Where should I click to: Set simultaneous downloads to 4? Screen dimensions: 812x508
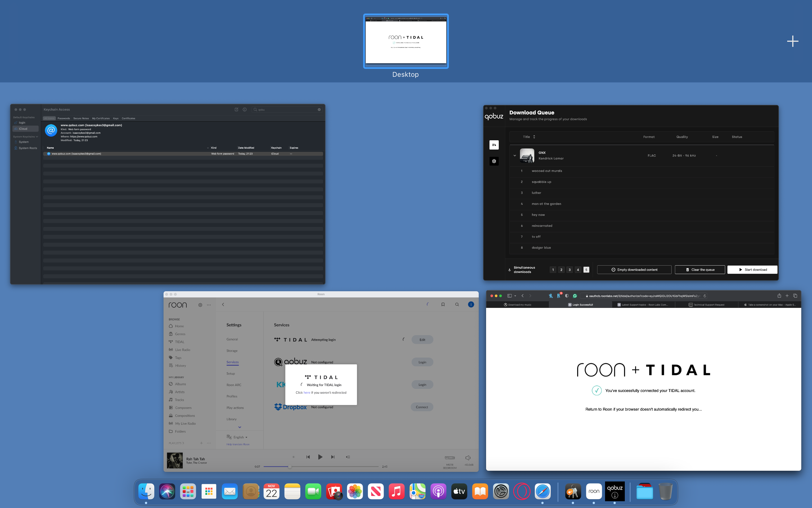coord(578,270)
